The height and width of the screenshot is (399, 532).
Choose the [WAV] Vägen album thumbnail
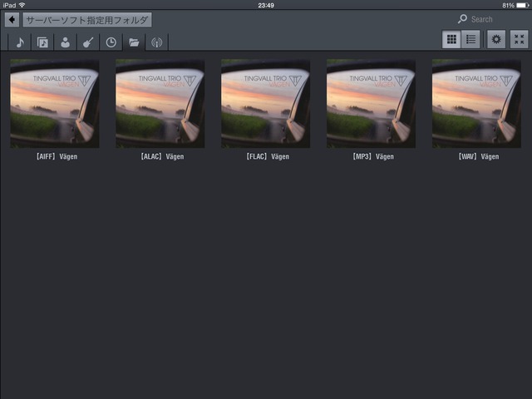[x=477, y=104]
